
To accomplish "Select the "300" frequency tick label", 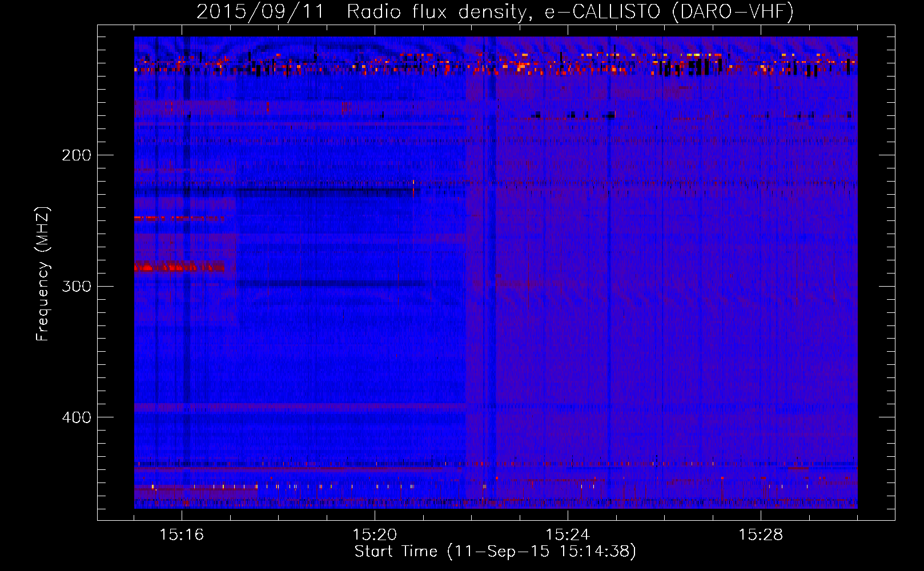I will (x=77, y=286).
